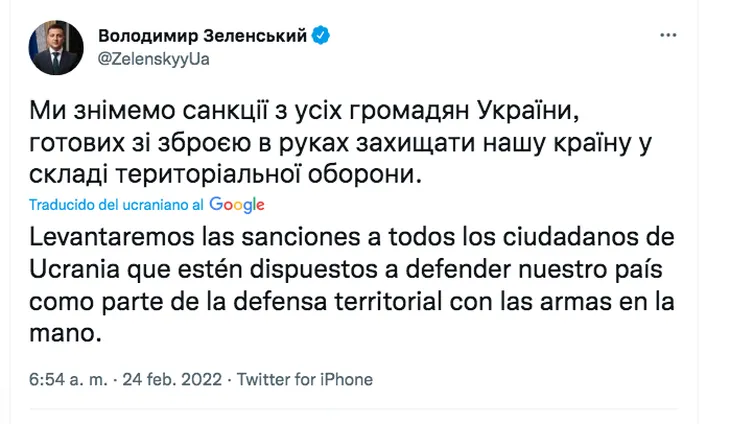This screenshot has width=730, height=424.
Task: Click the @ZelenskyyUa handle
Action: click(x=153, y=59)
